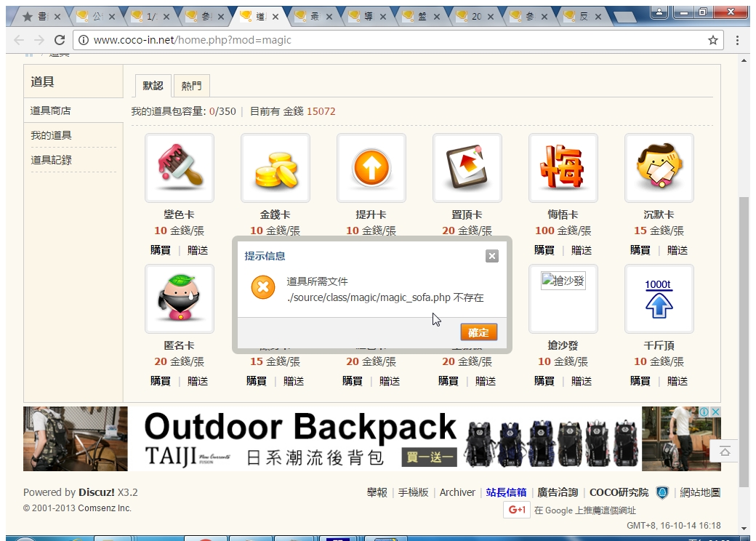This screenshot has width=756, height=541.
Task: Click the scrollbar down arrow
Action: (744, 529)
